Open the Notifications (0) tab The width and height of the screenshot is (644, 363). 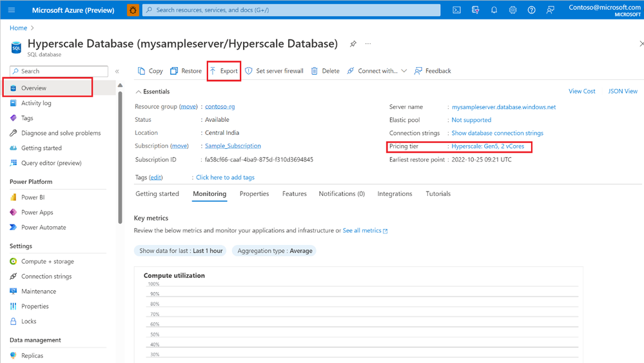point(342,194)
